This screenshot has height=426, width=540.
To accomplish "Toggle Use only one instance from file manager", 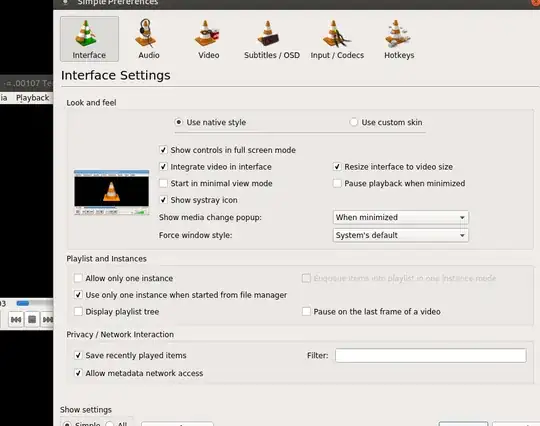I will point(78,295).
